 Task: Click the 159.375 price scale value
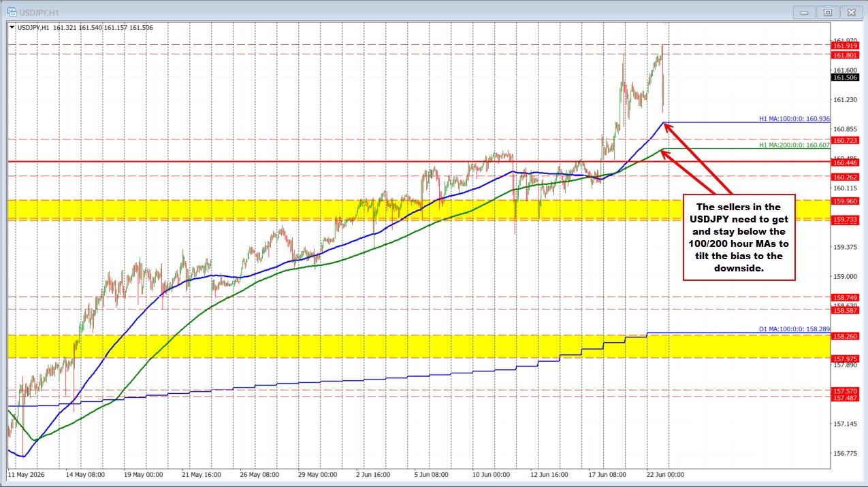[x=845, y=247]
